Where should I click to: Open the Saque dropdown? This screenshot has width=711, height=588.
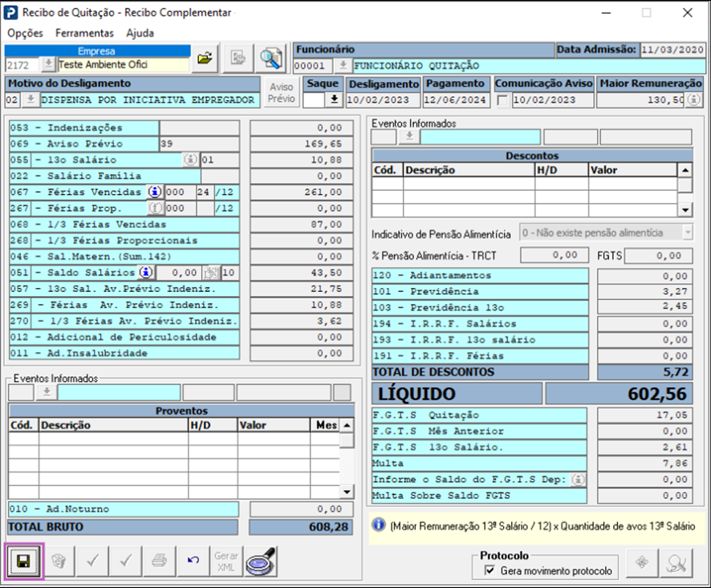tap(335, 100)
